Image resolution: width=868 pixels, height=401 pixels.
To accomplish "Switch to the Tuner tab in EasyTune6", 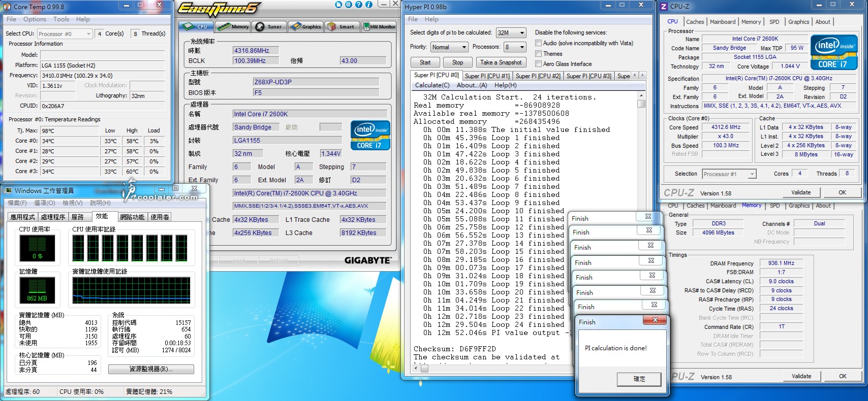I will [x=270, y=26].
